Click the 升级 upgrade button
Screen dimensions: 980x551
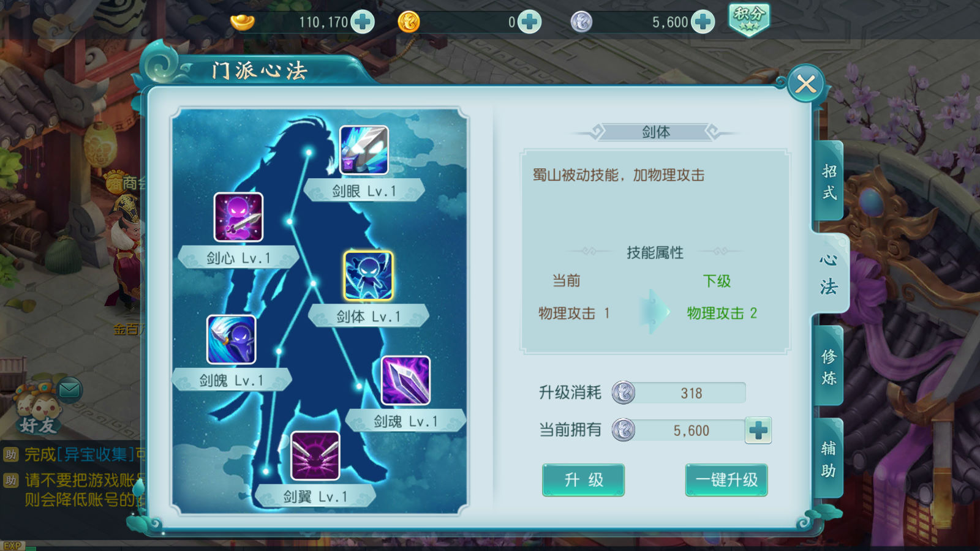click(x=583, y=480)
